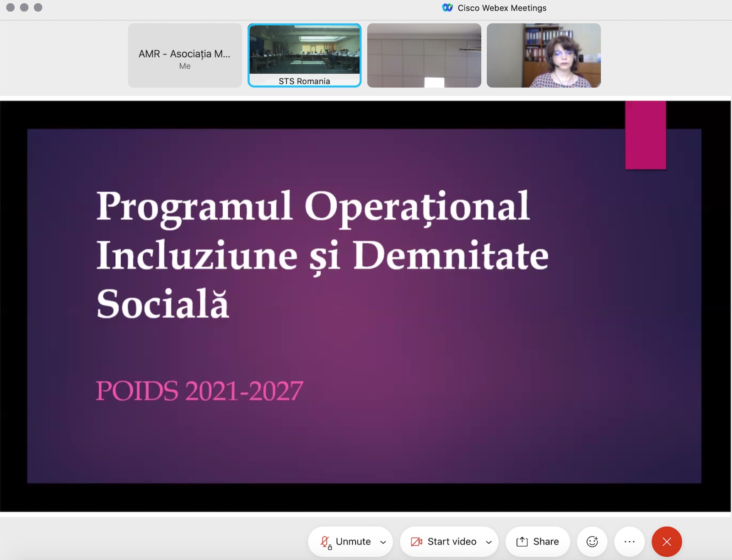This screenshot has width=732, height=560.
Task: Select the AMR - Asociația M... self tile
Action: click(185, 55)
